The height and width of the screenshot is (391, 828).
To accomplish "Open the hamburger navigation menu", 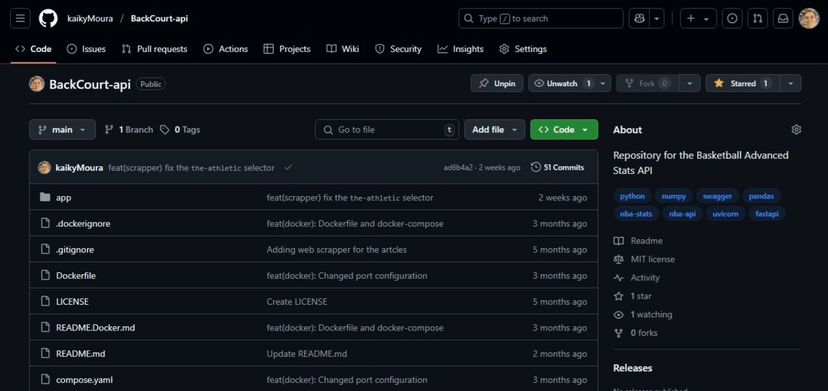I will 20,18.
